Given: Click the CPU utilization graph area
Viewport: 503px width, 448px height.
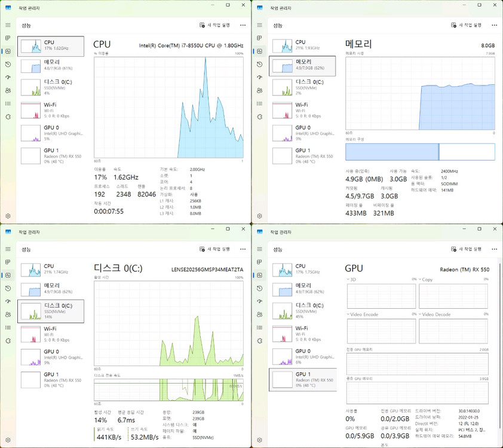Looking at the screenshot, I should (x=168, y=108).
